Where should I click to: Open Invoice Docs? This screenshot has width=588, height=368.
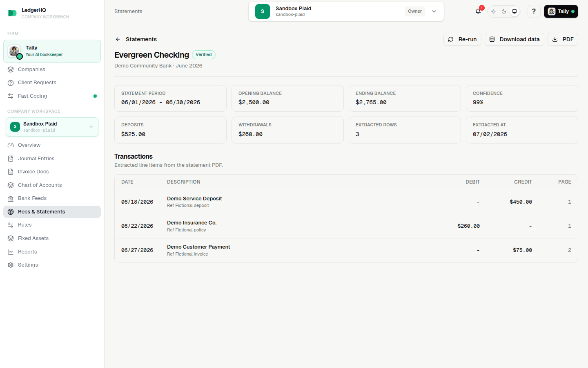pyautogui.click(x=52, y=172)
